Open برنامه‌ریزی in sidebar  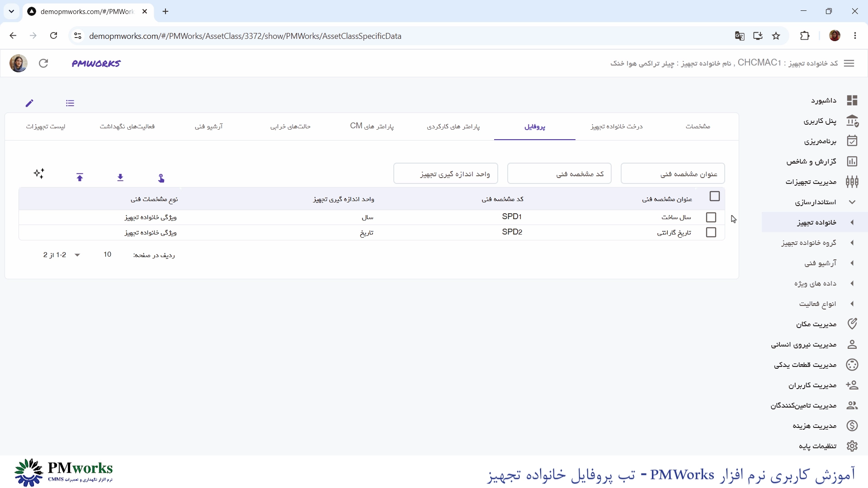[x=831, y=141]
